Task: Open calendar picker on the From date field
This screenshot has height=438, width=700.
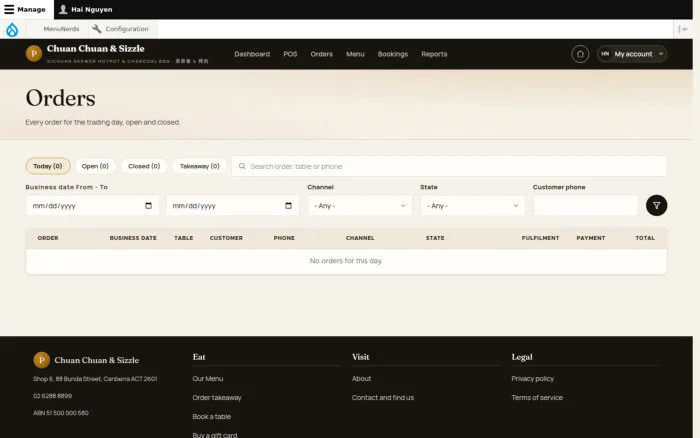Action: point(148,206)
